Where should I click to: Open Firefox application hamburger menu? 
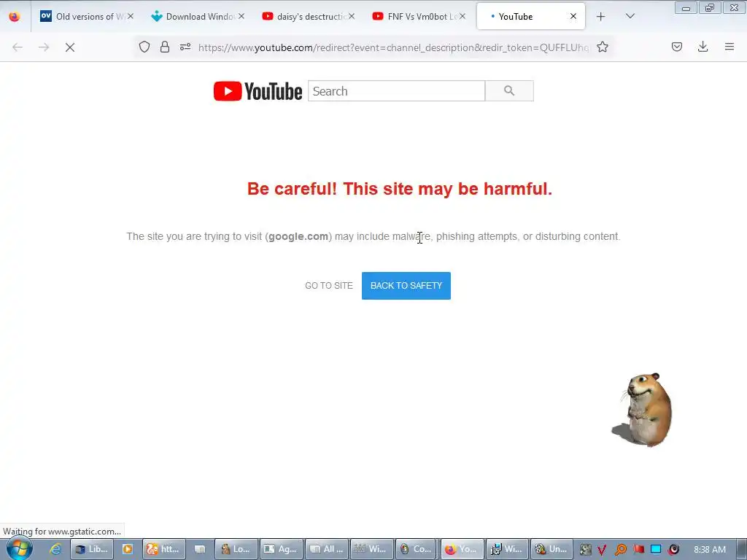tap(729, 47)
